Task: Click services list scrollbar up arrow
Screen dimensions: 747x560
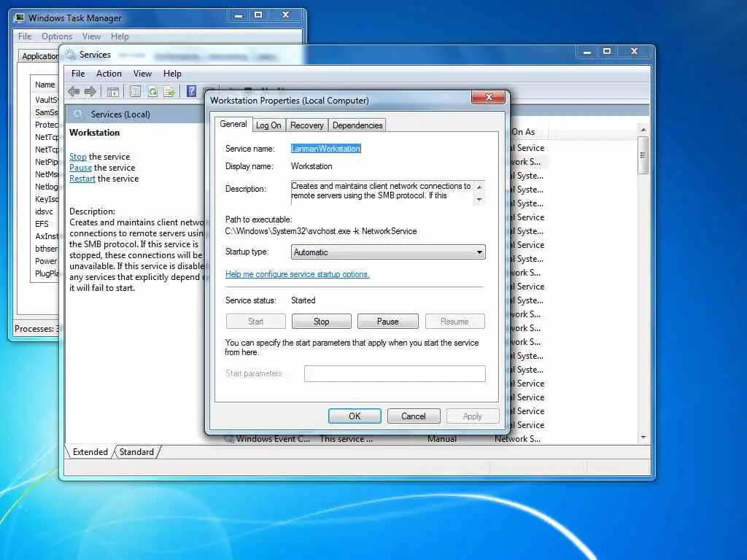Action: coord(643,130)
